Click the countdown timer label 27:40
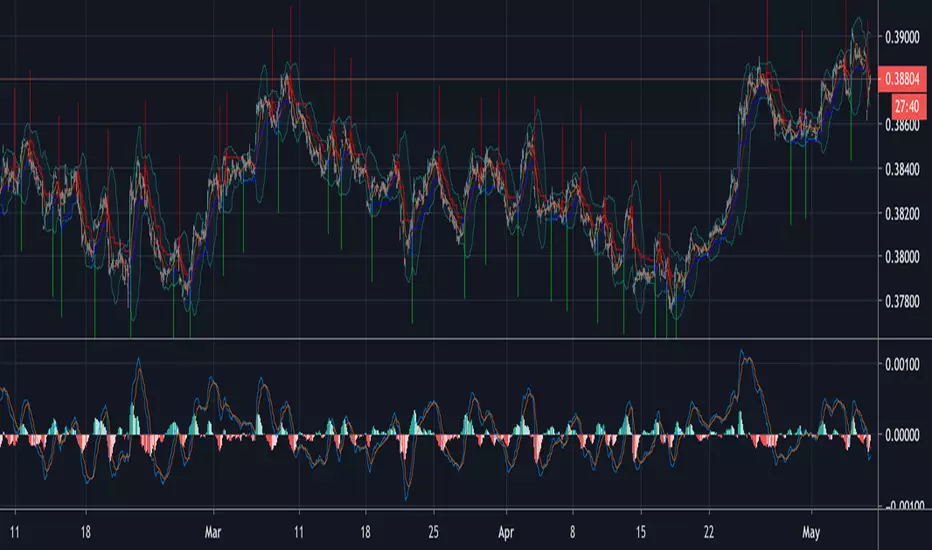The width and height of the screenshot is (932, 550). point(909,106)
